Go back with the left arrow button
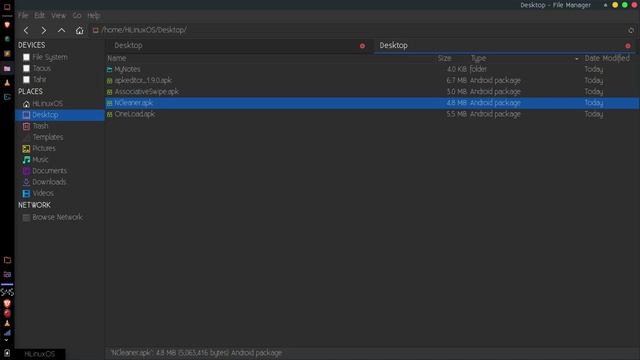This screenshot has width=640, height=360. click(x=26, y=30)
